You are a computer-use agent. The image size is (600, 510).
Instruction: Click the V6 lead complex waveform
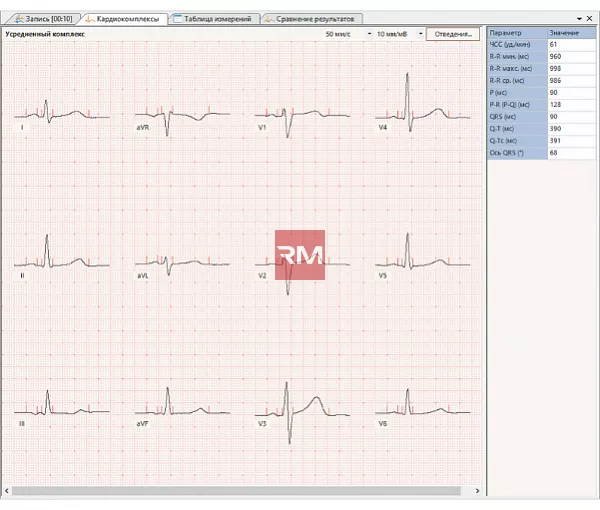422,402
